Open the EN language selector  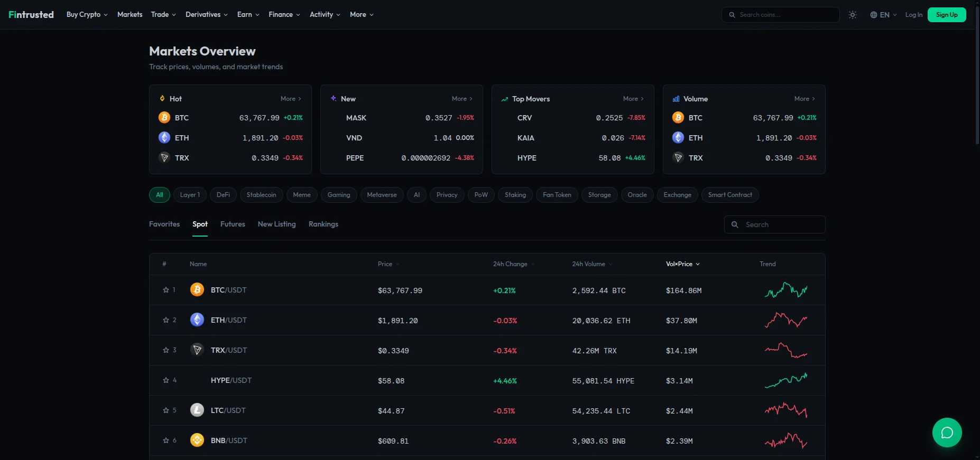[883, 15]
